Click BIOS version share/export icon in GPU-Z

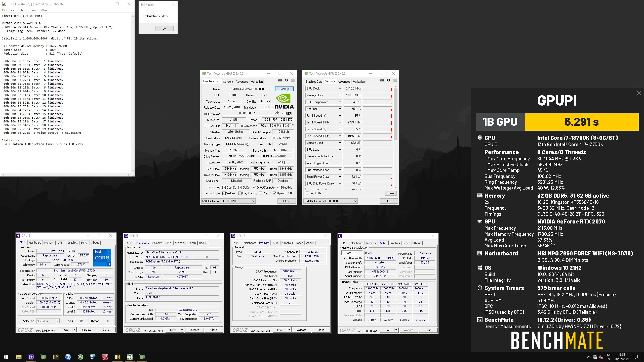[276, 113]
